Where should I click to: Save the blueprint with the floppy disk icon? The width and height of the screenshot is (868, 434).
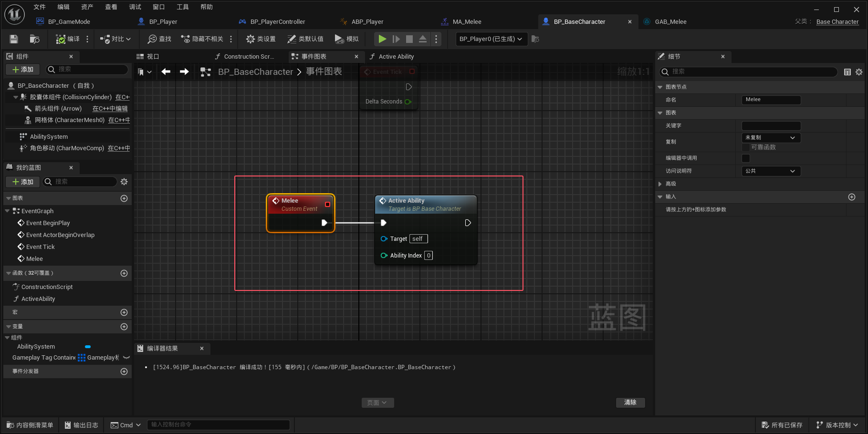point(14,39)
